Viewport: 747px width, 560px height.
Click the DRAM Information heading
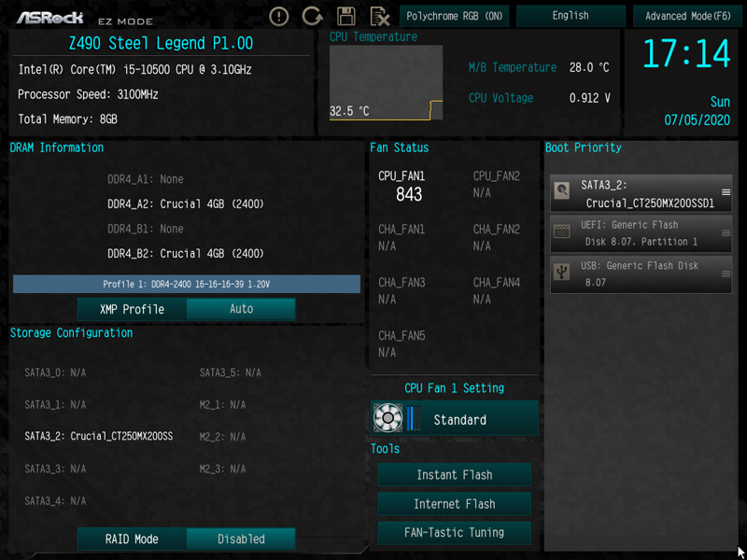pos(57,147)
